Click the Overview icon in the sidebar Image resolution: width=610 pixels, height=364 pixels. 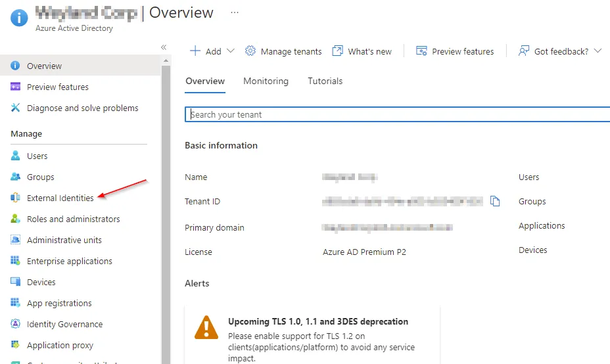(x=15, y=65)
